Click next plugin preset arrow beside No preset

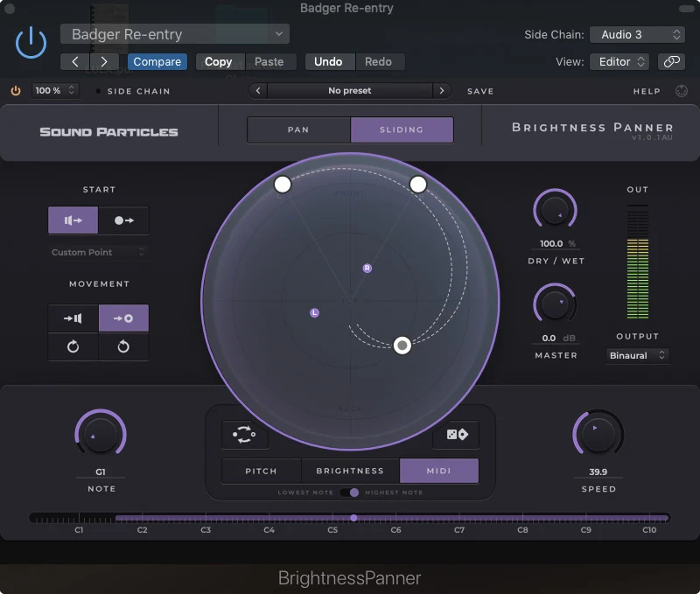[x=442, y=91]
